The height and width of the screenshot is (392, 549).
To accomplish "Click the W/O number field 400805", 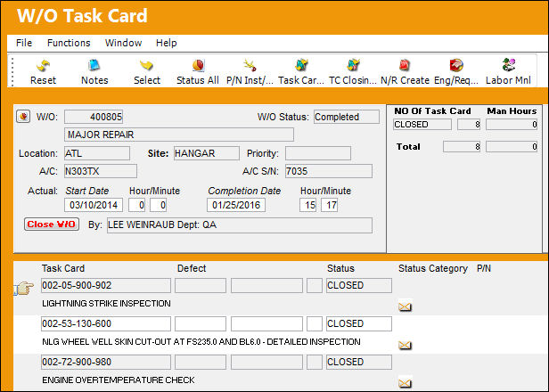I will click(x=94, y=117).
